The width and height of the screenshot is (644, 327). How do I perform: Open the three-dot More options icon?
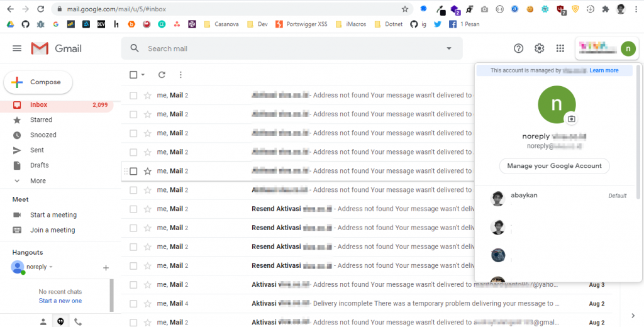click(x=180, y=75)
